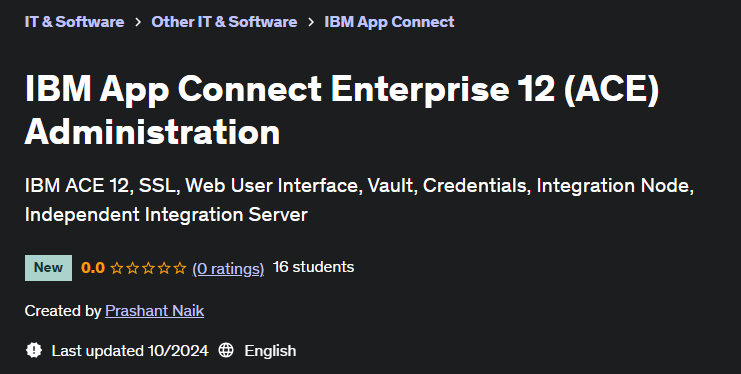Click the globe language icon
This screenshot has width=741, height=374.
pyautogui.click(x=226, y=350)
